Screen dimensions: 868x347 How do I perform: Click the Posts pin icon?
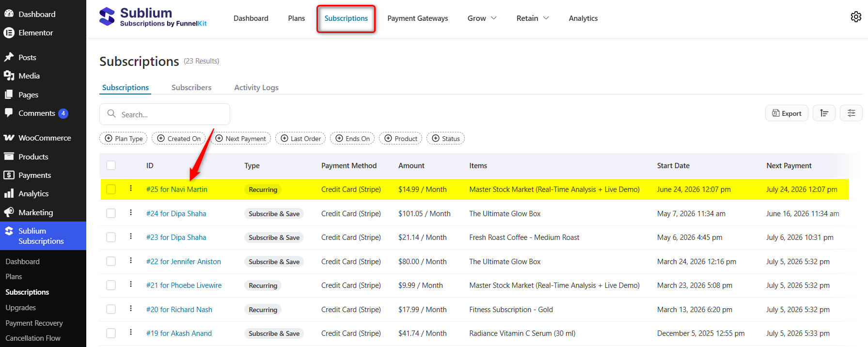(x=9, y=57)
